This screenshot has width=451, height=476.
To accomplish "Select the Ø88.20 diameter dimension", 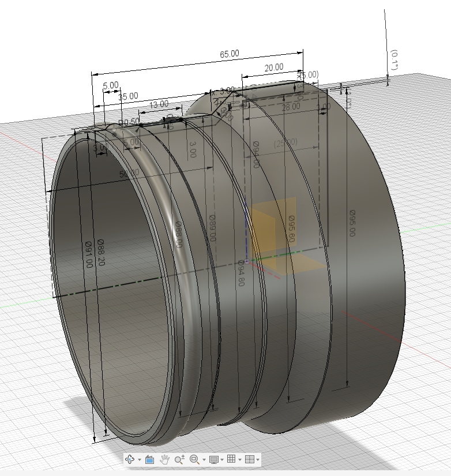I will point(101,252).
